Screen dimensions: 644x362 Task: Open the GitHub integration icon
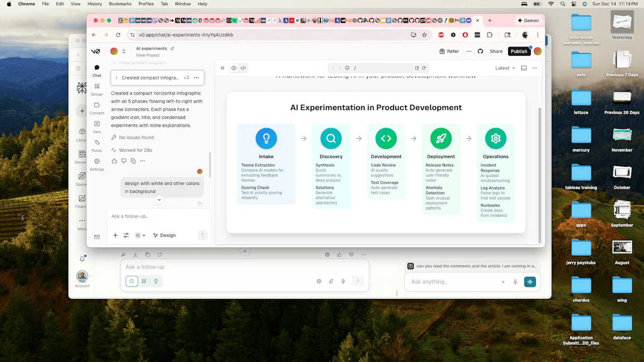pyautogui.click(x=481, y=51)
